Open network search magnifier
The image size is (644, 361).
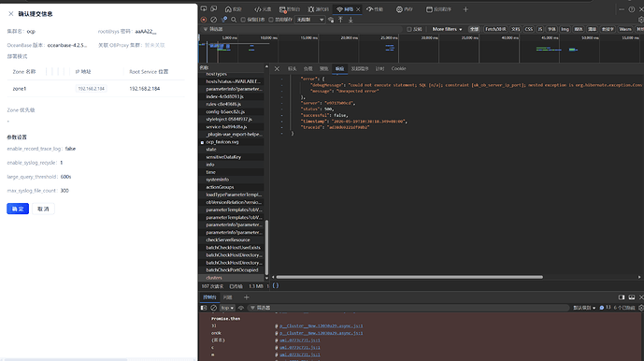pyautogui.click(x=234, y=20)
